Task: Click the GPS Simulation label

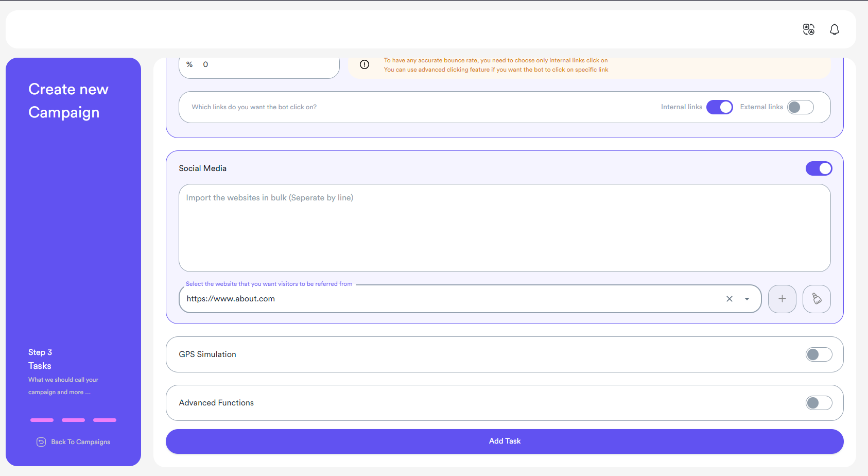Action: [207, 354]
